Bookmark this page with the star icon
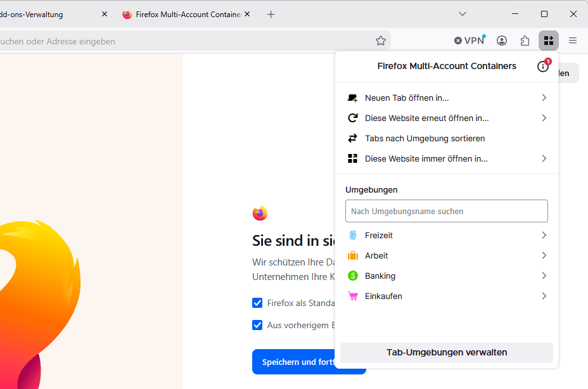The width and height of the screenshot is (588, 389). (381, 41)
